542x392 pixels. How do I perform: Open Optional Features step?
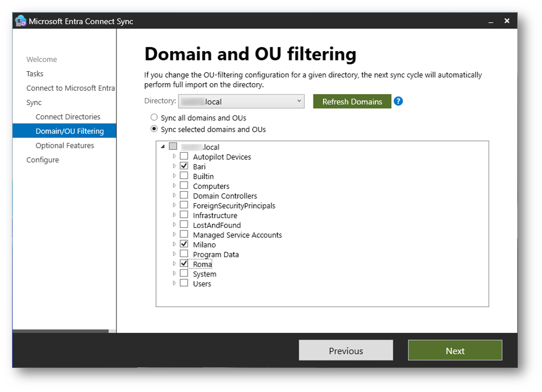pyautogui.click(x=65, y=146)
